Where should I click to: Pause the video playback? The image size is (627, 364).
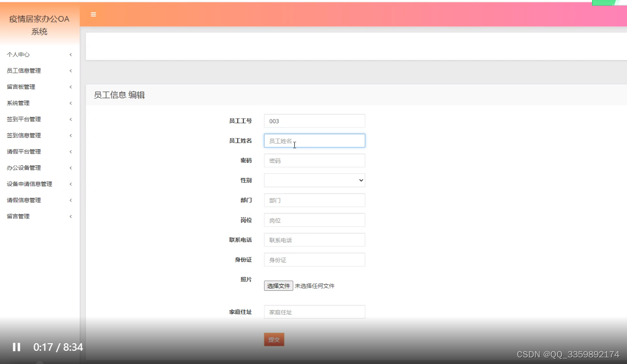pos(17,347)
